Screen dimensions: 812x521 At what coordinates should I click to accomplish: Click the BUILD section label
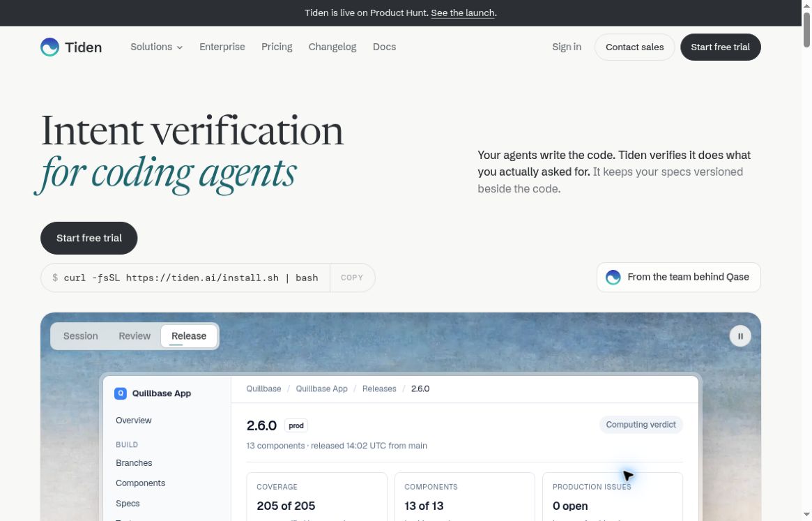[x=127, y=445]
